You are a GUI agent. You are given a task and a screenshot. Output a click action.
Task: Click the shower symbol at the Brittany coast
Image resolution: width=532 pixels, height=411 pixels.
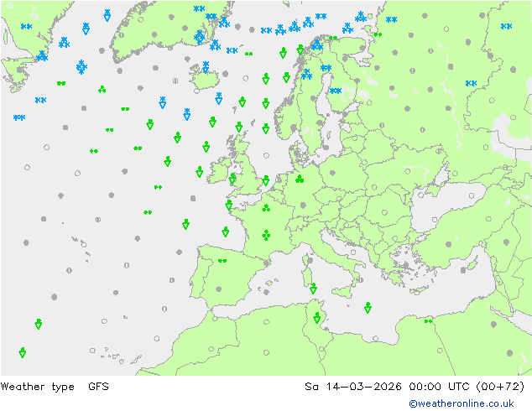[x=229, y=205]
